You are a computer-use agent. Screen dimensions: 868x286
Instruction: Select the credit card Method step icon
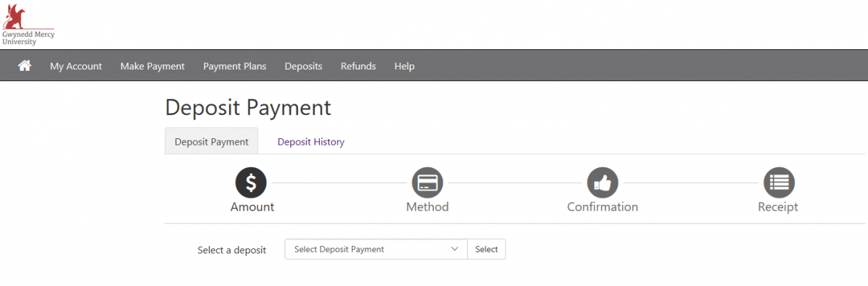pos(427,182)
